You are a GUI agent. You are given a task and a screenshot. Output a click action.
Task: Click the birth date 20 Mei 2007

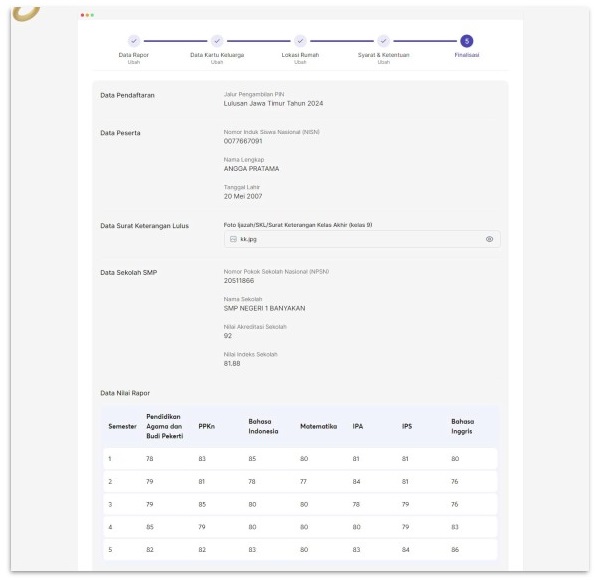243,196
